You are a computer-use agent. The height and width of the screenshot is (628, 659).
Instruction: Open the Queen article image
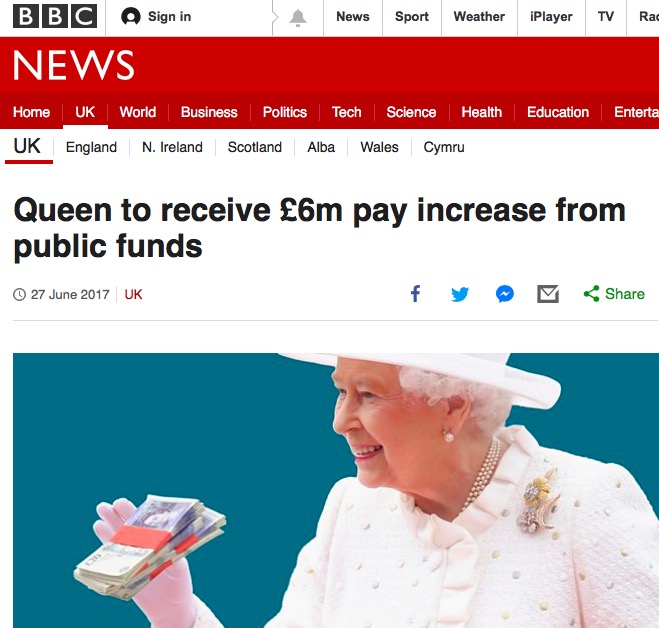(x=336, y=490)
